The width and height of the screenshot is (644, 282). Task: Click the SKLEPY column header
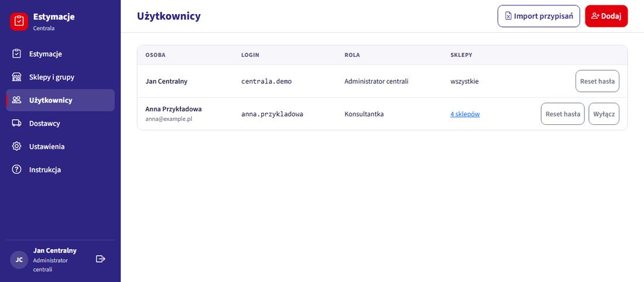pos(461,55)
